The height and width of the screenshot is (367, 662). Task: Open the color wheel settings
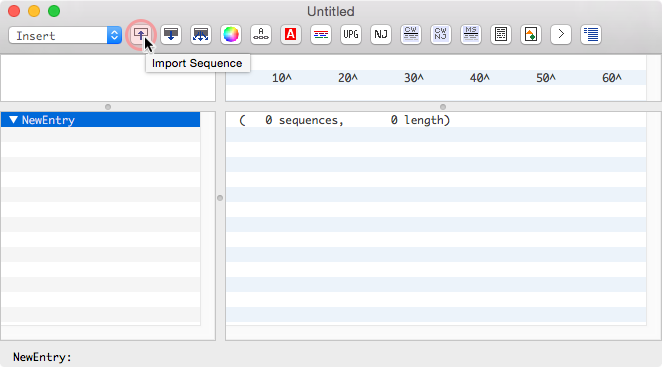pyautogui.click(x=231, y=34)
